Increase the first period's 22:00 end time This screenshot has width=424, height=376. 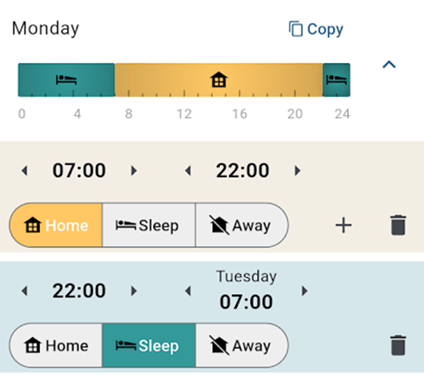[297, 171]
